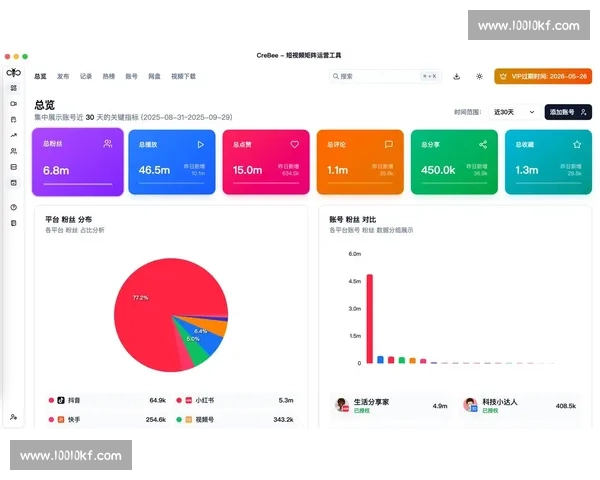Open the 近30天 time range dropdown
This screenshot has height=480, width=600.
514,112
